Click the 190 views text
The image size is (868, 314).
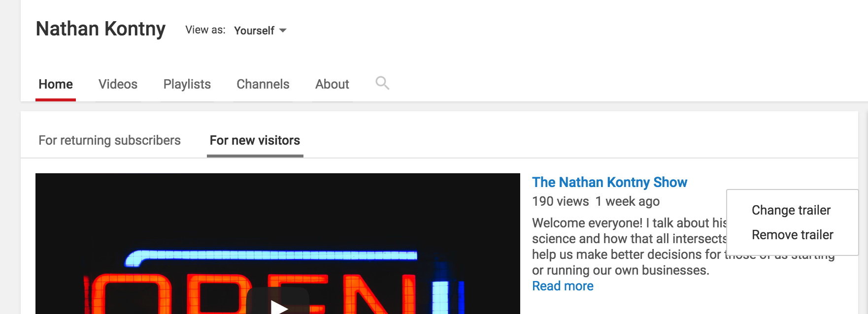point(561,201)
